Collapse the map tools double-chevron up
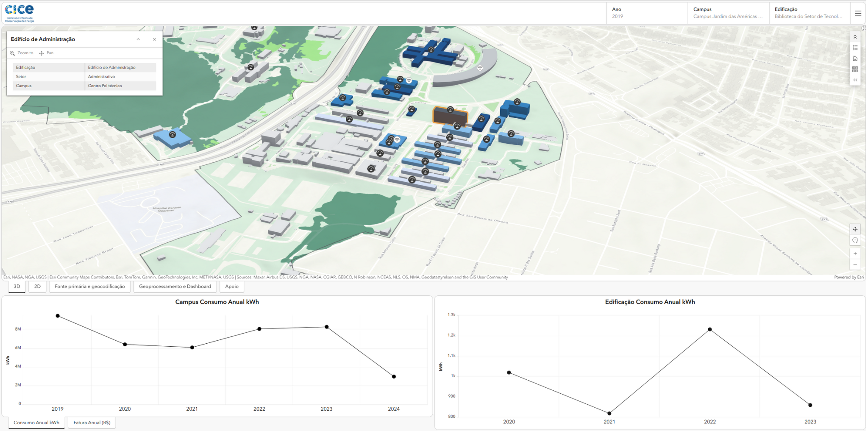The height and width of the screenshot is (431, 868). coord(855,37)
